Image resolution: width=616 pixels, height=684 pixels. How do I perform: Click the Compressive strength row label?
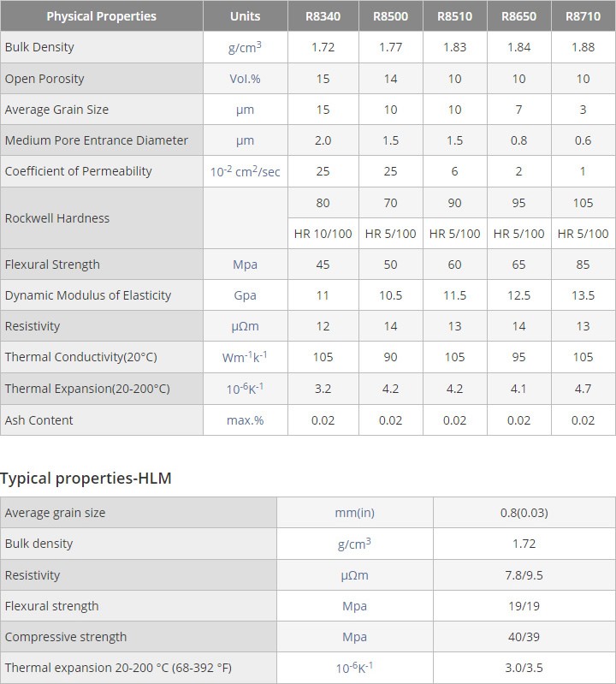pos(66,637)
